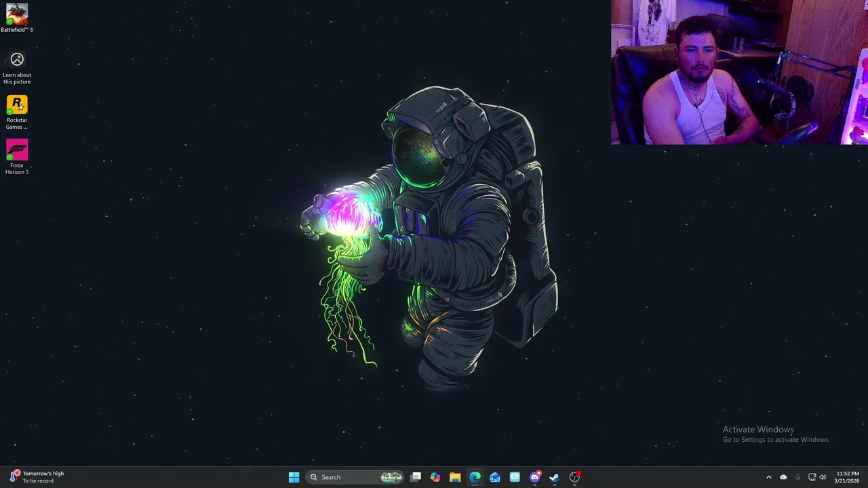Viewport: 868px width, 488px height.
Task: Switch to Microsoft Edge on taskbar
Action: click(475, 477)
